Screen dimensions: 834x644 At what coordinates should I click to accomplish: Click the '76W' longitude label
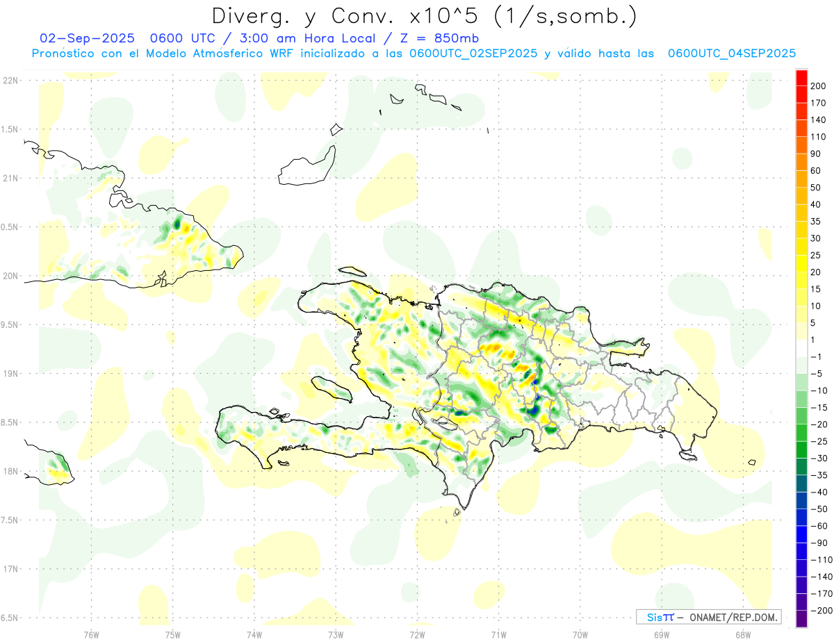[91, 634]
